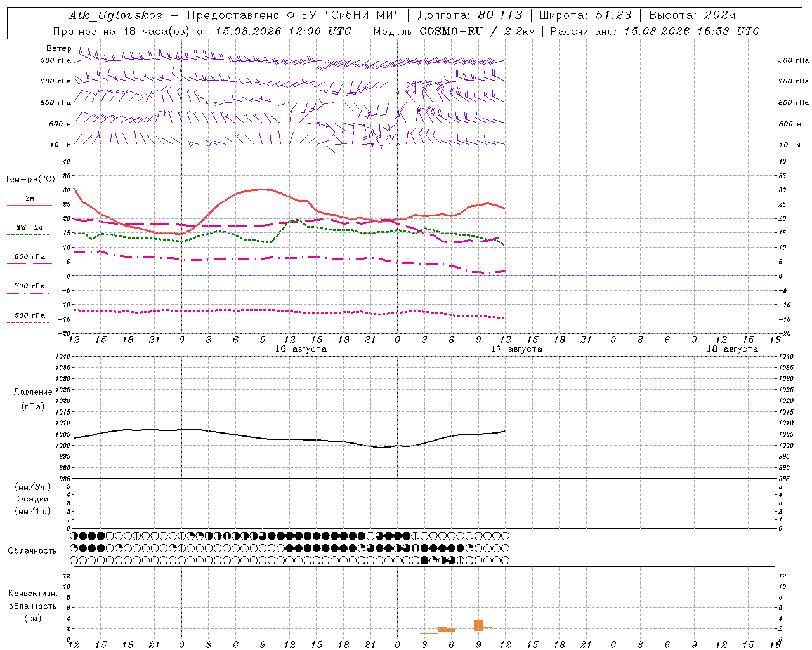The image size is (812, 650).
Task: Click the first cloud symbol in the top cloud row
Action: point(74,536)
